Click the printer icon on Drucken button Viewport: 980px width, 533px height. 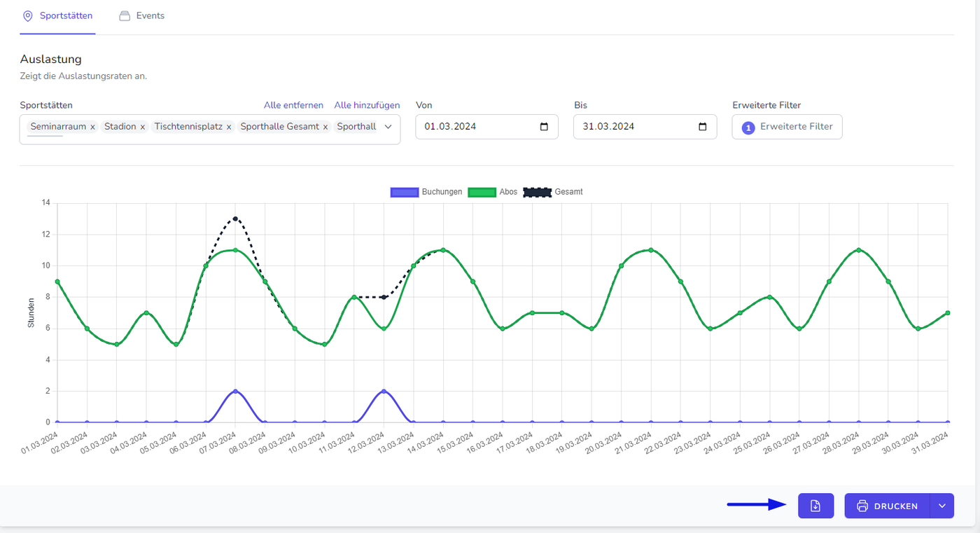click(x=862, y=506)
